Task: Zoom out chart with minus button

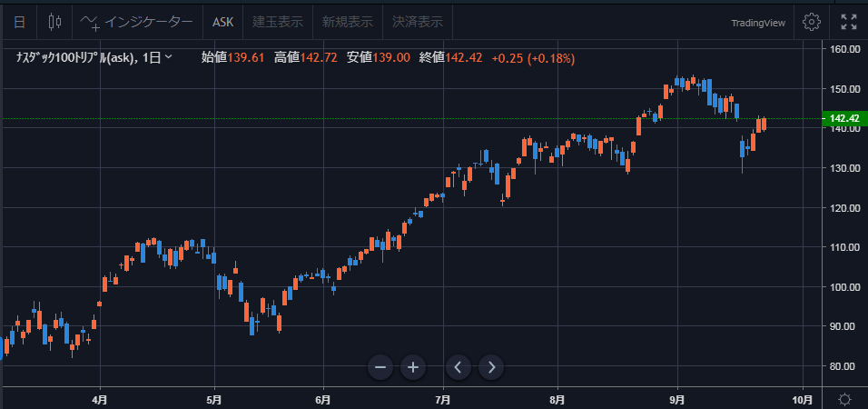Action: click(x=380, y=367)
